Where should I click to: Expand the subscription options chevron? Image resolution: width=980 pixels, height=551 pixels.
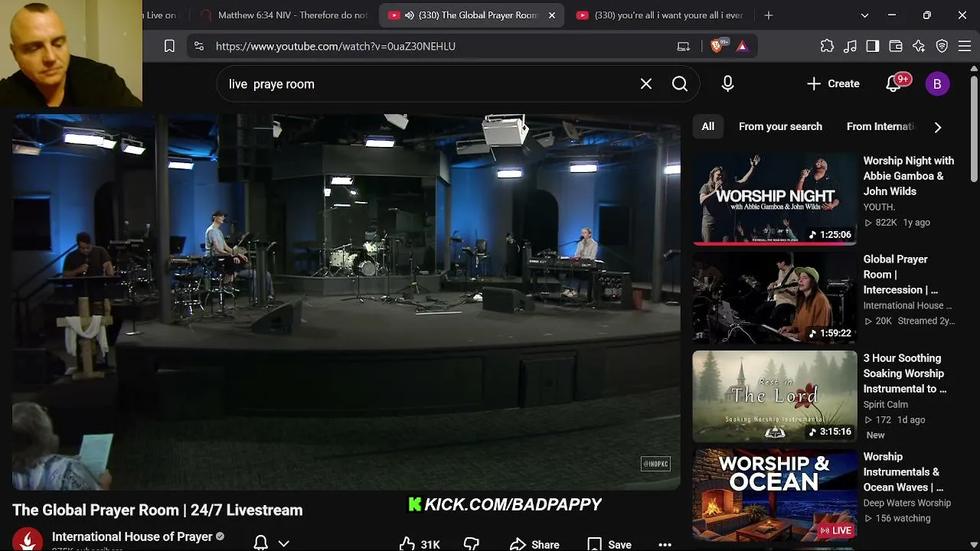tap(284, 543)
